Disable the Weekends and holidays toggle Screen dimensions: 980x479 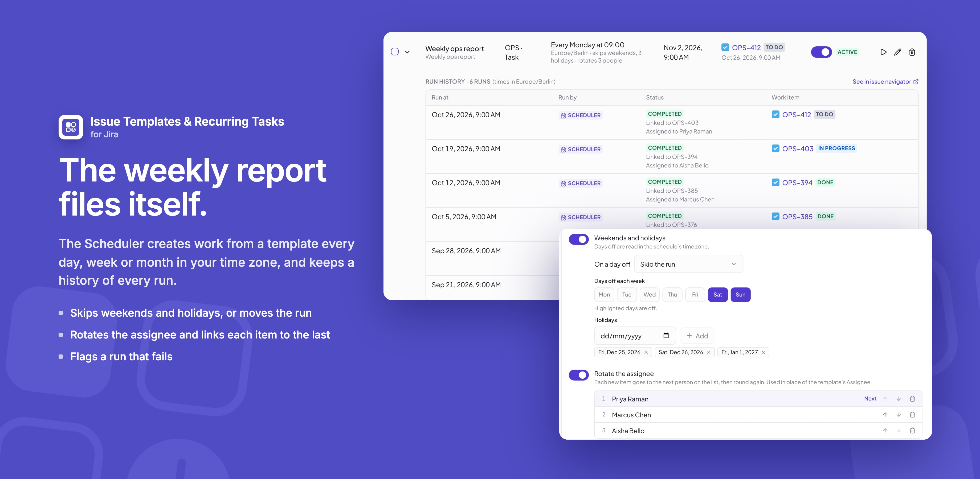[x=579, y=240]
